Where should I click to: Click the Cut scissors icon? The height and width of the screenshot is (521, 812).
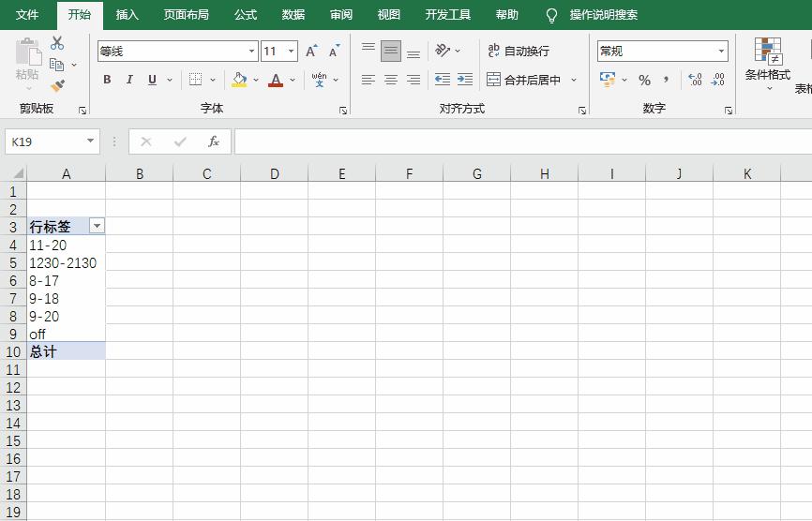pyautogui.click(x=57, y=43)
